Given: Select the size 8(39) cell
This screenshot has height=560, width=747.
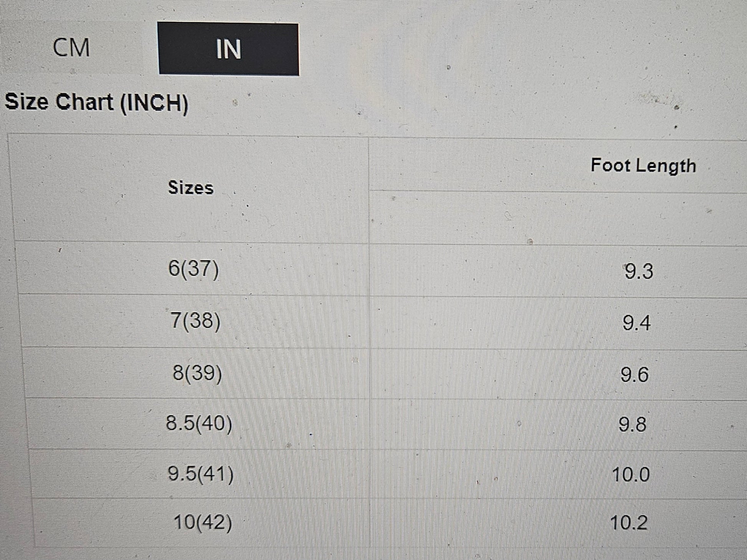Looking at the screenshot, I should coord(197,373).
